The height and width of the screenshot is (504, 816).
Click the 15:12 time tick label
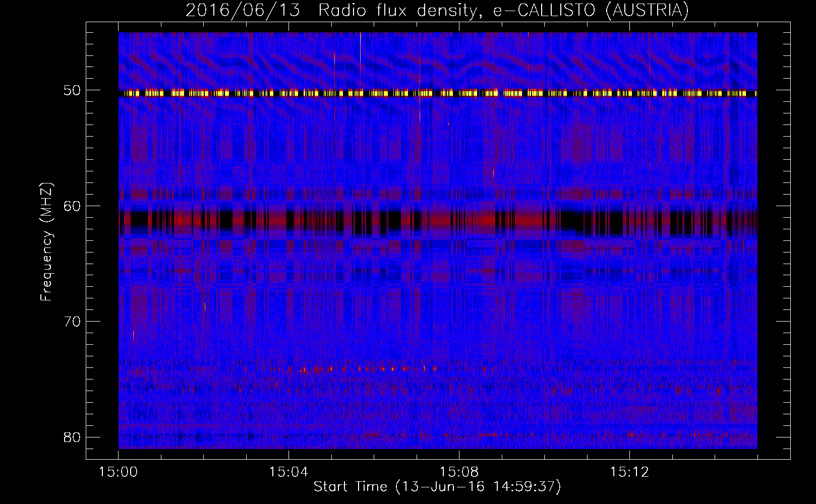click(629, 472)
